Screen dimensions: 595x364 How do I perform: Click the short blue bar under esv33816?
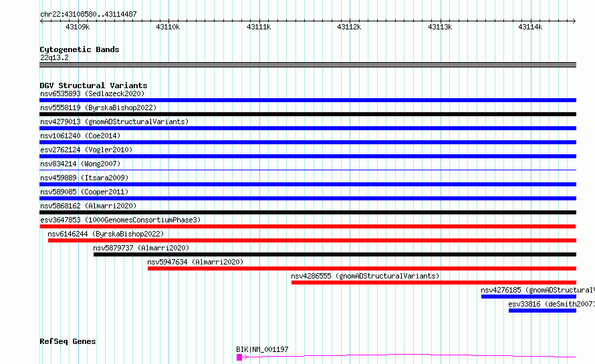[x=542, y=311]
